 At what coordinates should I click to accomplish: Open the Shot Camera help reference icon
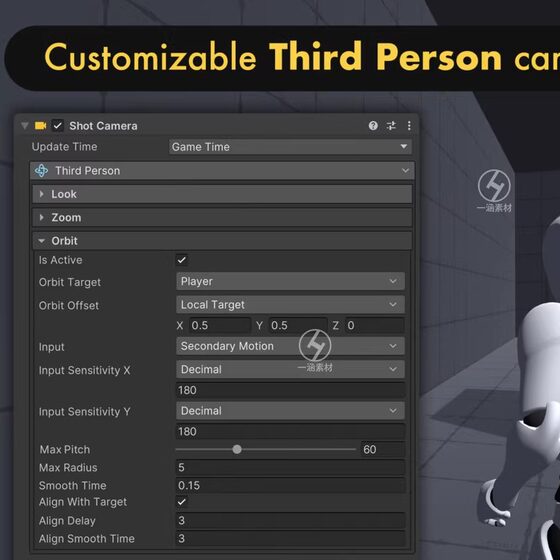click(373, 126)
